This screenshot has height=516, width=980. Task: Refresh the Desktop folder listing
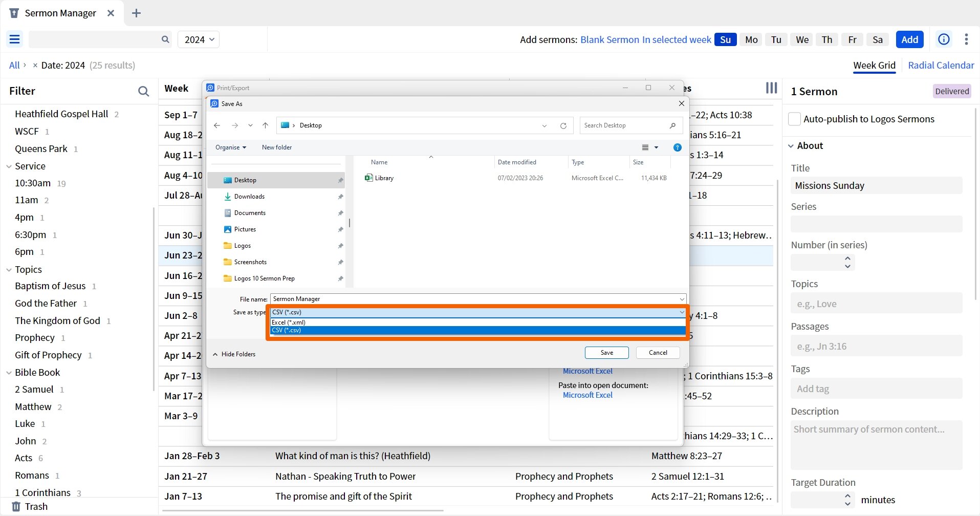click(563, 125)
